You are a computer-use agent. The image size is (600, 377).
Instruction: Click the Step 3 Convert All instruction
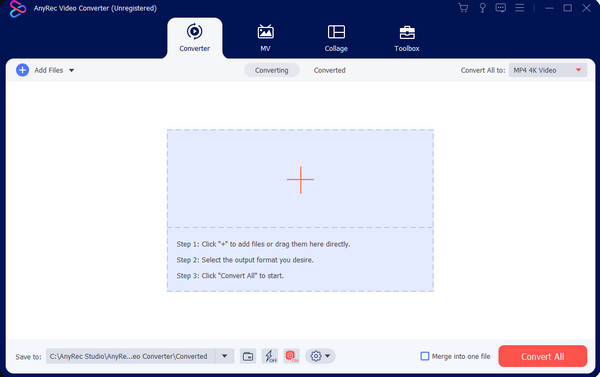coord(230,276)
